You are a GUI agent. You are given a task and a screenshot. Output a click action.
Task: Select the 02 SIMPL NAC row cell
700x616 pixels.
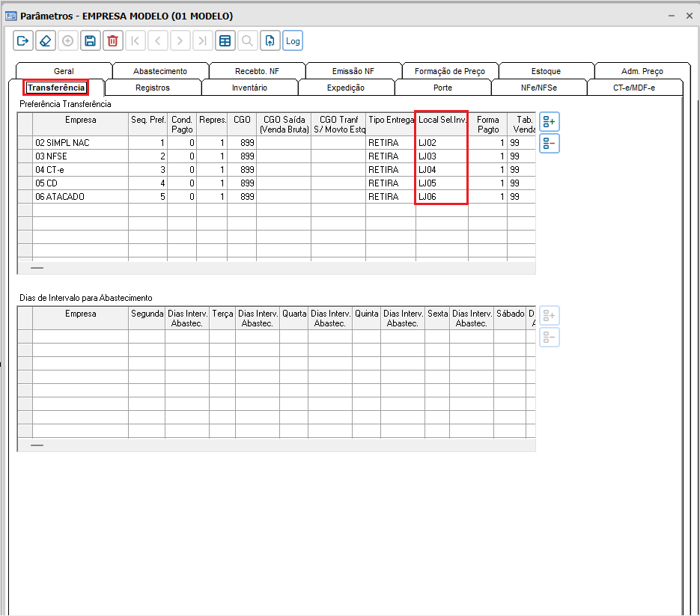click(80, 143)
